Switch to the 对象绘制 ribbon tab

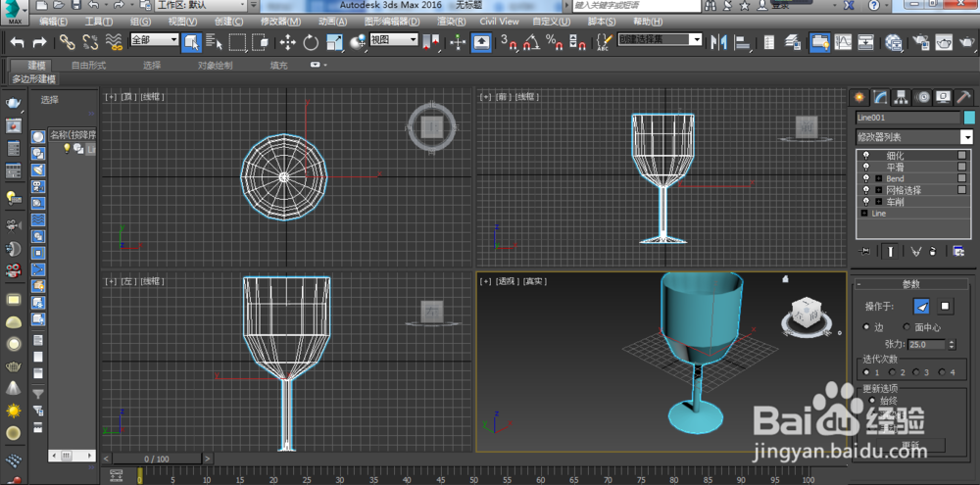coord(215,65)
